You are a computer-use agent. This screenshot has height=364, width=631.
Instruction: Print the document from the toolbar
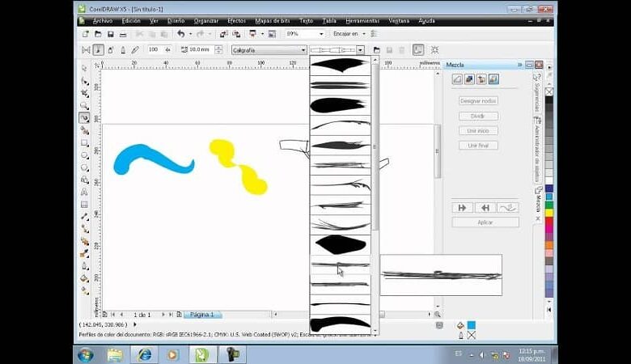(123, 34)
